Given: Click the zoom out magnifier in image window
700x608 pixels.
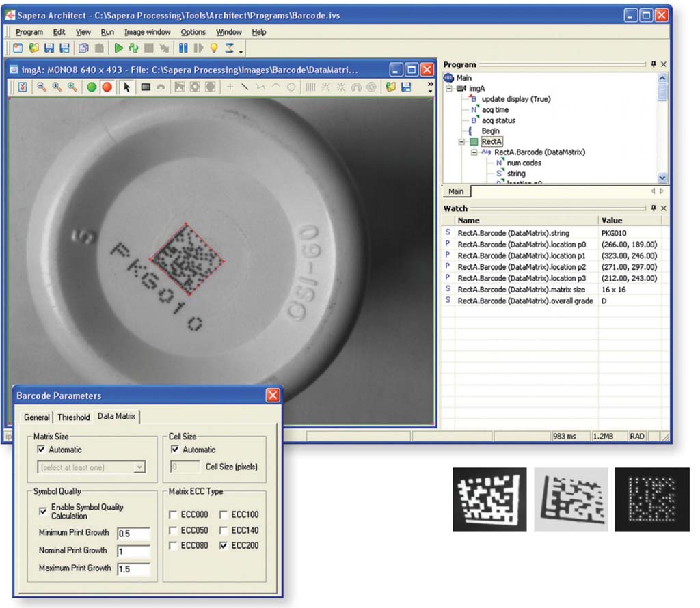Looking at the screenshot, I should click(42, 87).
